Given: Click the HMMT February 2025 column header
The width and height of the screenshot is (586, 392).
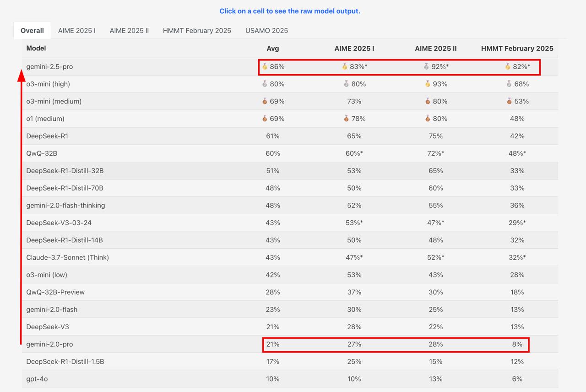Looking at the screenshot, I should [x=517, y=48].
